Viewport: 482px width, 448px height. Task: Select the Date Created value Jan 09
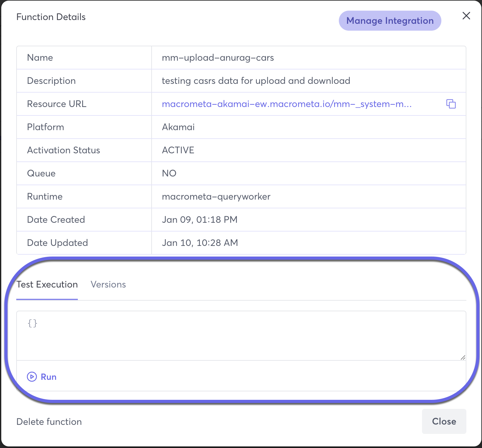pyautogui.click(x=199, y=220)
